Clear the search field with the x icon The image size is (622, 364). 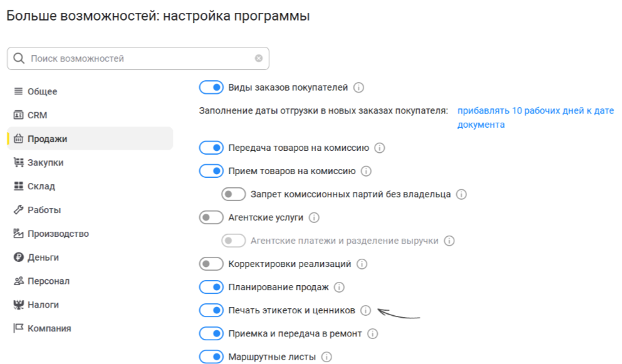click(259, 58)
